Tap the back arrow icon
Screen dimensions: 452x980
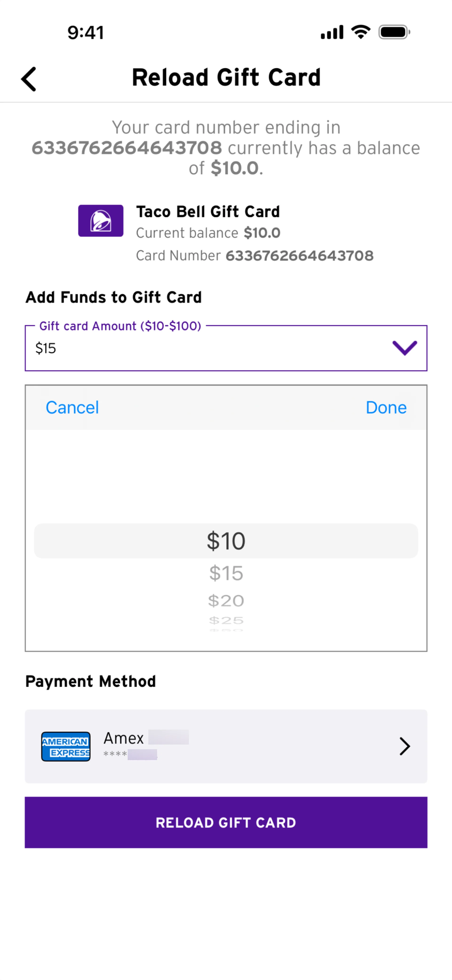(x=29, y=79)
